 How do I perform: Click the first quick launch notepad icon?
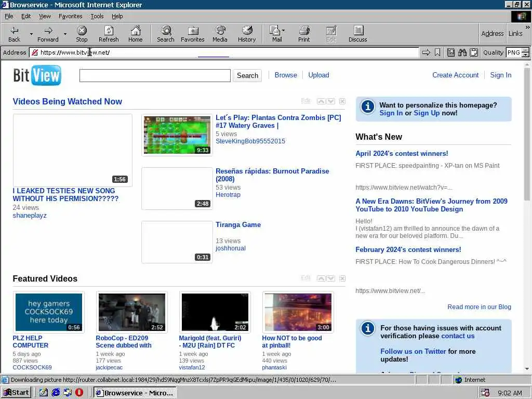coord(44,393)
